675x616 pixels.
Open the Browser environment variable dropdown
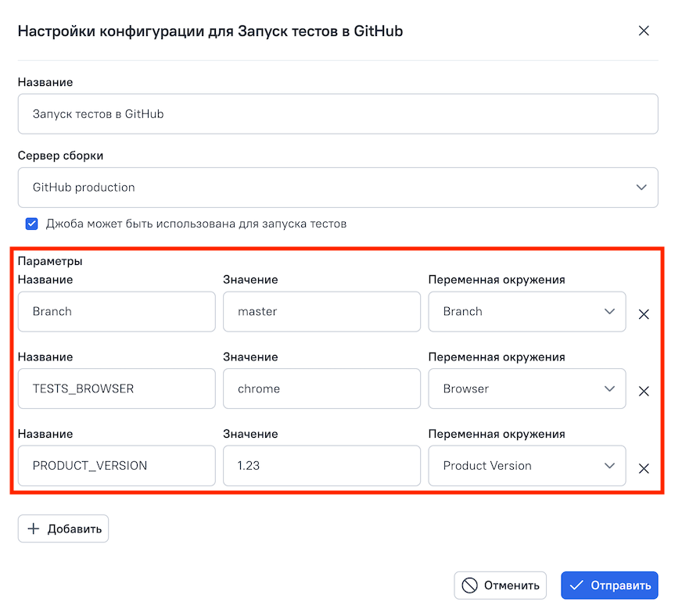coord(526,389)
